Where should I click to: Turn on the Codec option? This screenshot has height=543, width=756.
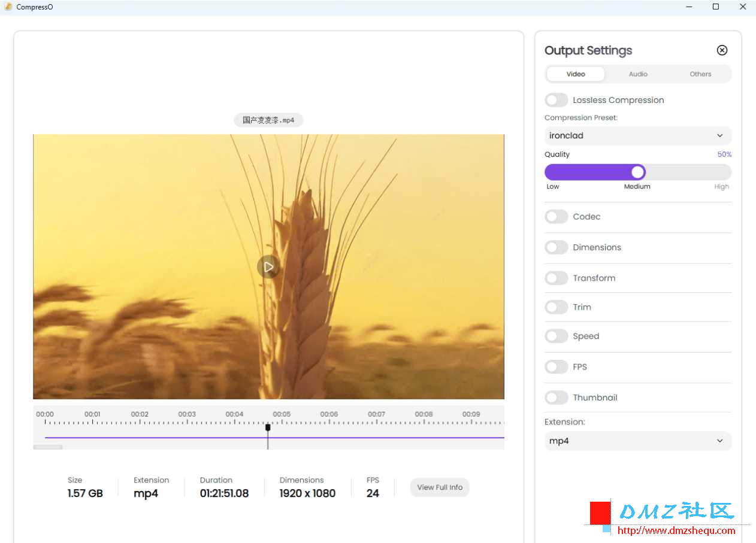[557, 217]
